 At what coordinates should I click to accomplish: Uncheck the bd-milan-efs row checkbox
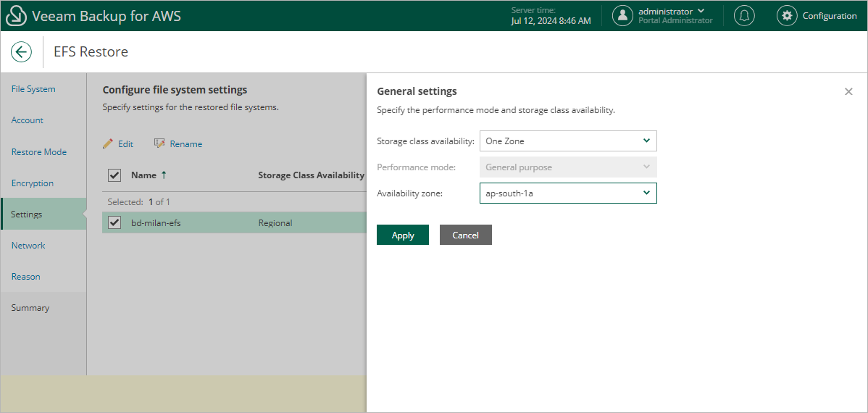(x=114, y=222)
